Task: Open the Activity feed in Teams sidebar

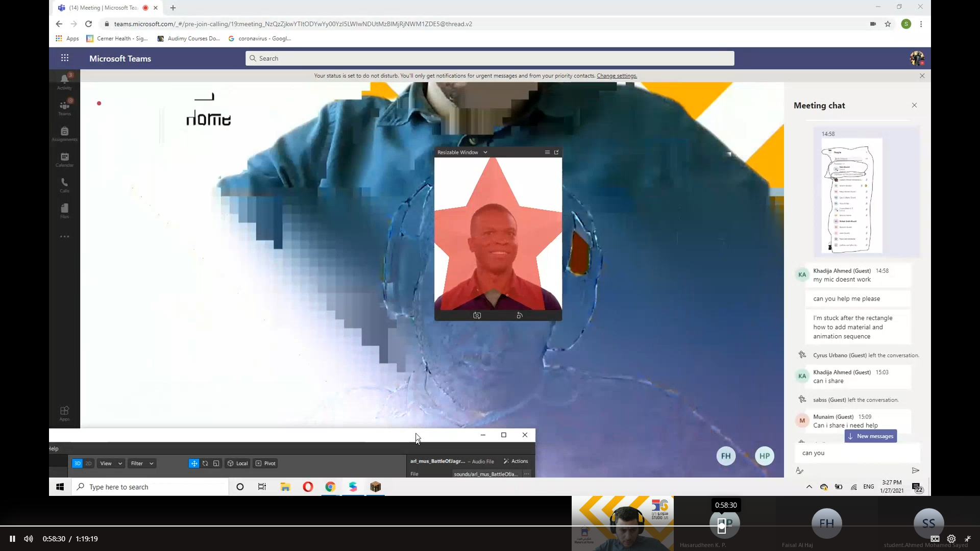Action: coord(64,81)
